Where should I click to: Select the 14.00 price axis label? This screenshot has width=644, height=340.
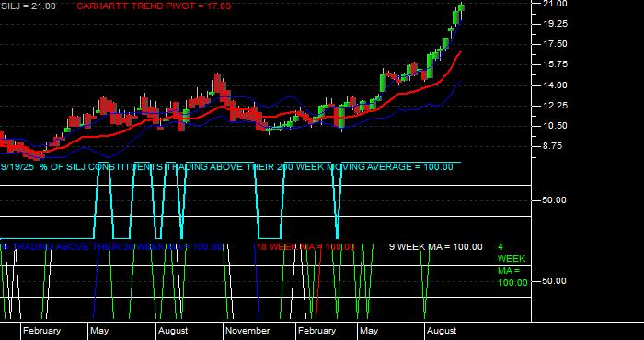click(x=555, y=85)
